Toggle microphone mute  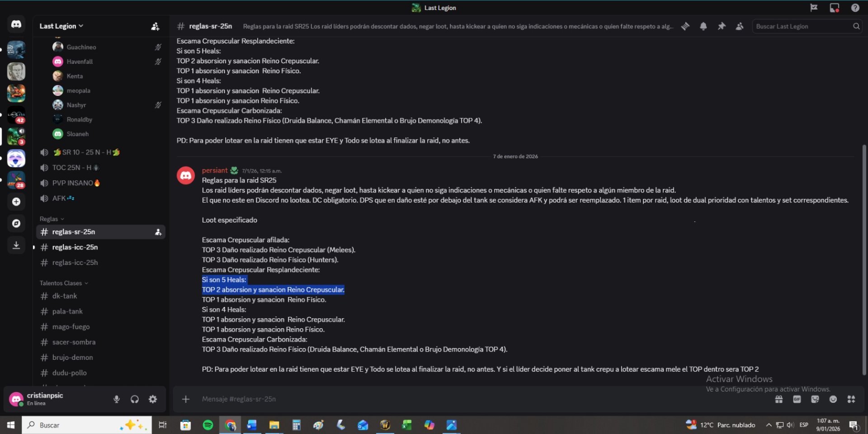tap(117, 399)
